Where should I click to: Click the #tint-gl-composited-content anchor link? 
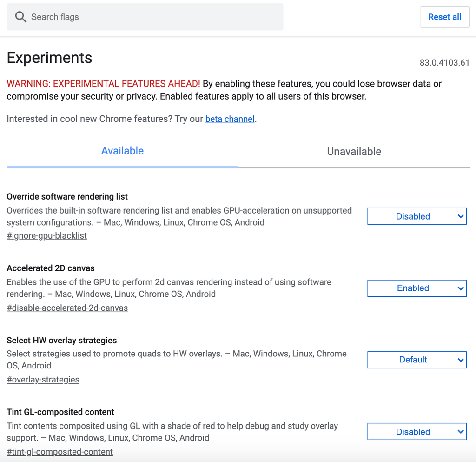pos(59,452)
